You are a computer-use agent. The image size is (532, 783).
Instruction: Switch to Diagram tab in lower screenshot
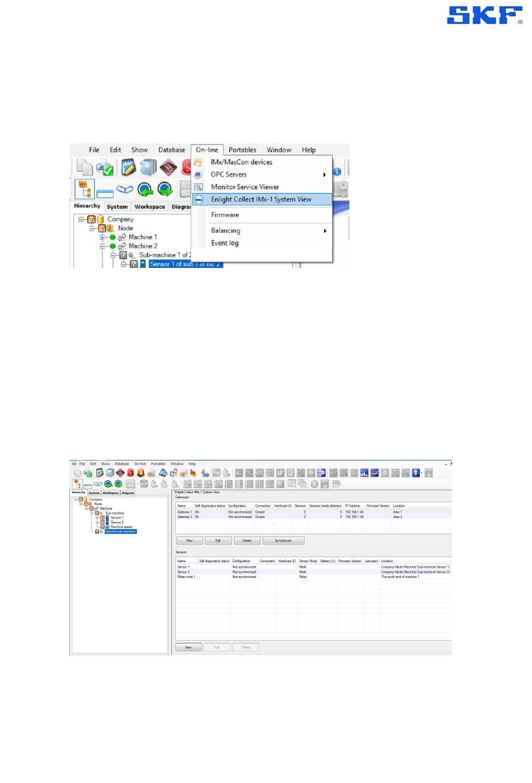point(128,493)
